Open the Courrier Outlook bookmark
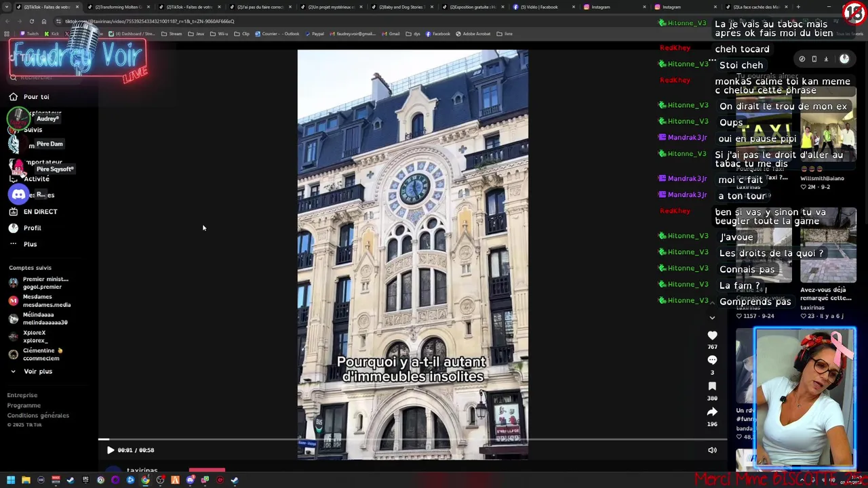 pos(277,34)
